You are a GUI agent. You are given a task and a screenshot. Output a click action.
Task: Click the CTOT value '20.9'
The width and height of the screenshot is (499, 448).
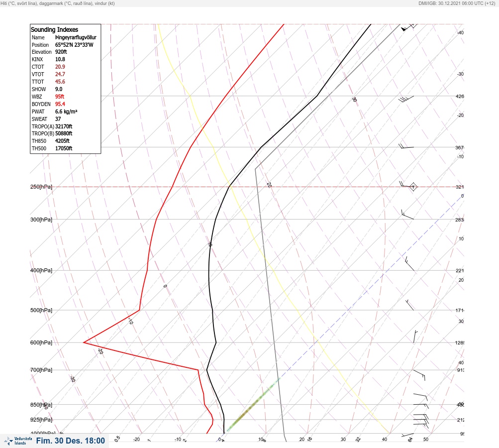(60, 67)
